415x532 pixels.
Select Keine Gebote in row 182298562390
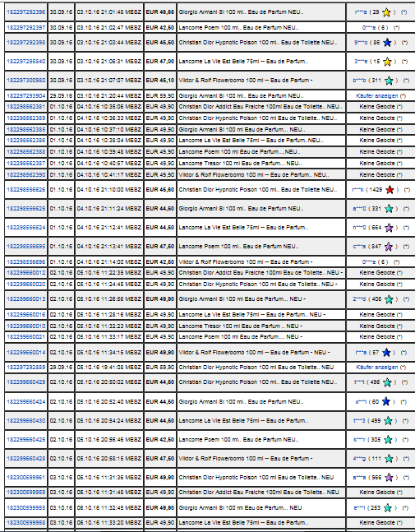(x=377, y=175)
